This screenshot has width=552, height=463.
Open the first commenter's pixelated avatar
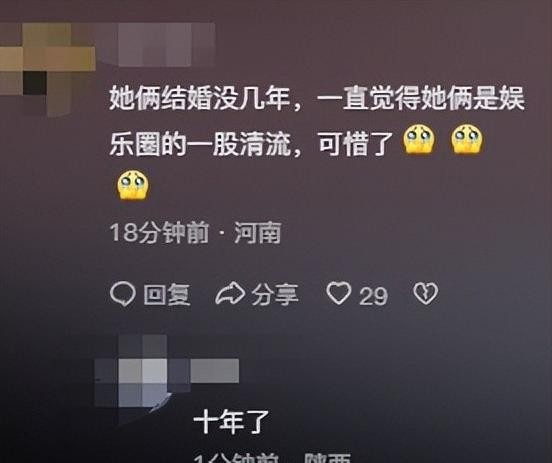pyautogui.click(x=48, y=69)
